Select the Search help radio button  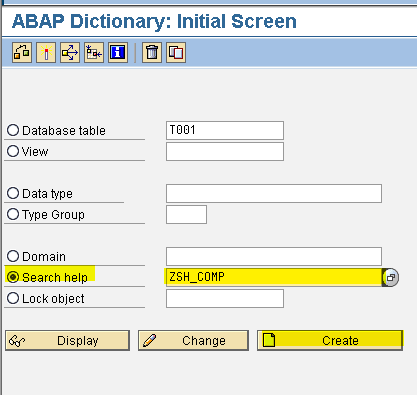click(x=13, y=277)
